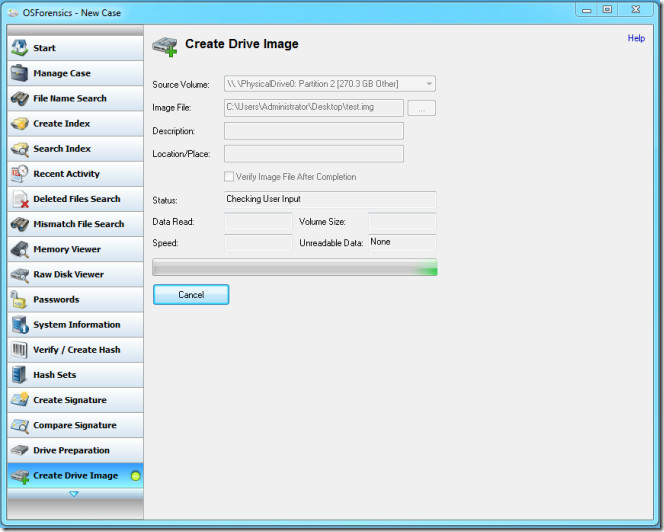Image resolution: width=664 pixels, height=532 pixels.
Task: Open Hash Sets label
Action: click(x=55, y=375)
